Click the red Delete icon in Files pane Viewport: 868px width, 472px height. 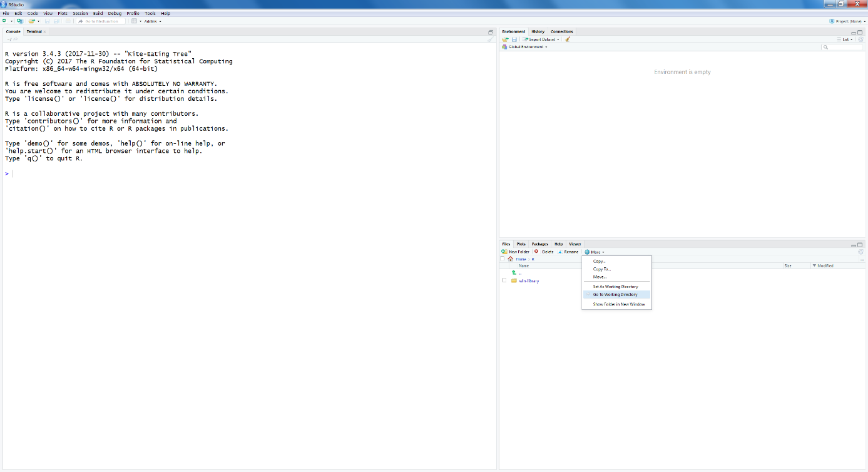click(x=536, y=252)
